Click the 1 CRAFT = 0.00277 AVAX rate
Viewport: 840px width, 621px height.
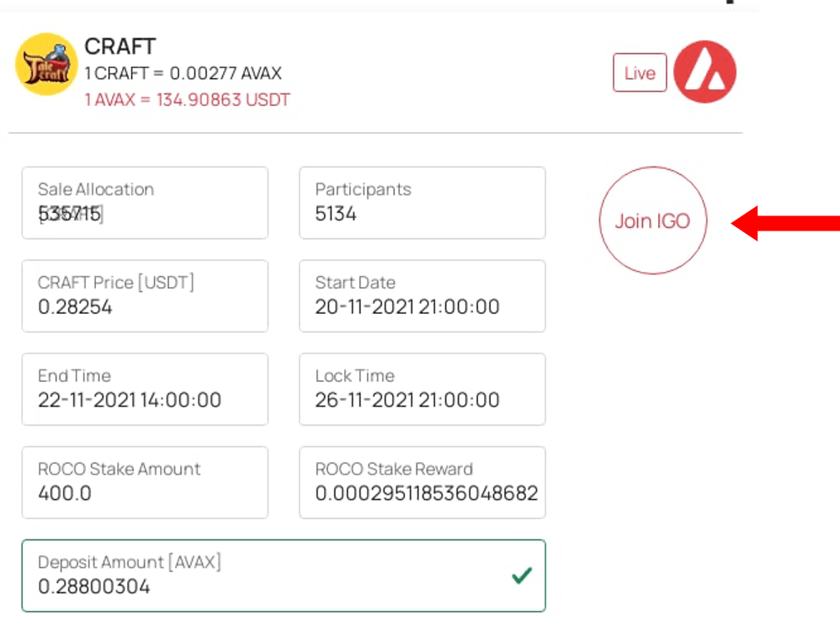coord(183,74)
